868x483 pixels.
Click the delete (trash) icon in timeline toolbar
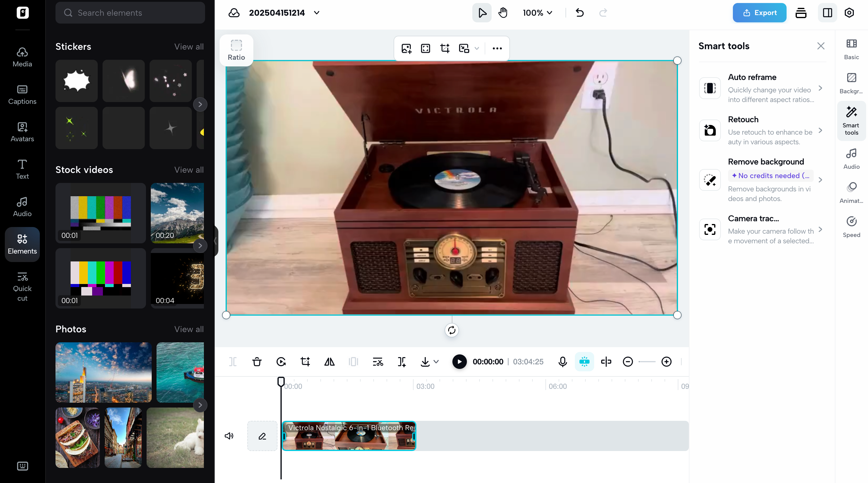257,362
